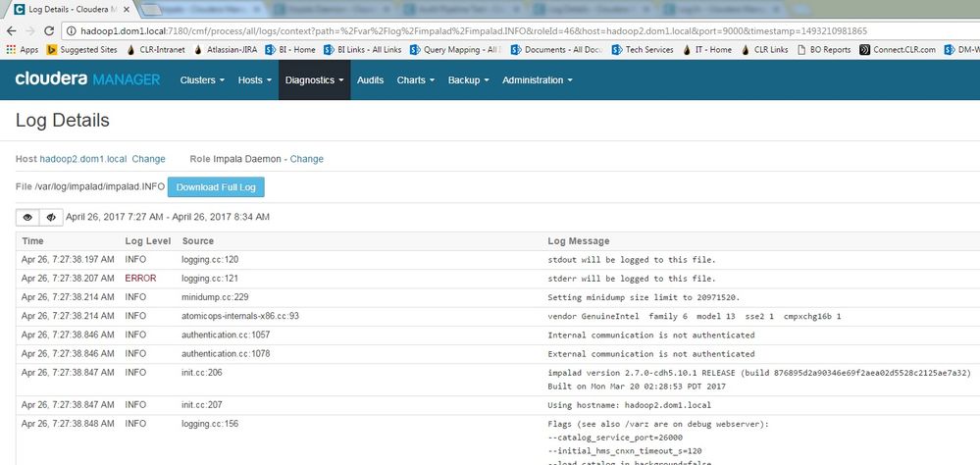Select source cell minidump.cc:229

pyautogui.click(x=215, y=297)
